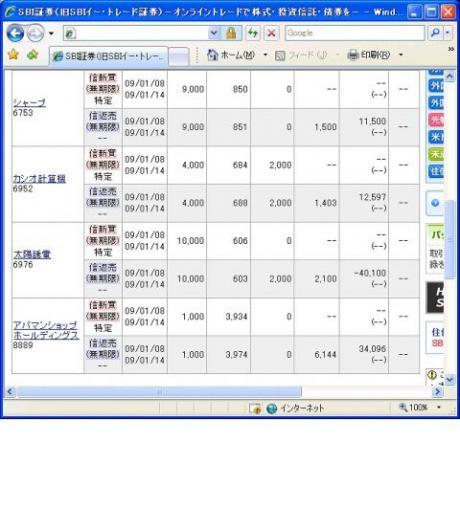Click the インターネット zone globe icon

(x=272, y=409)
